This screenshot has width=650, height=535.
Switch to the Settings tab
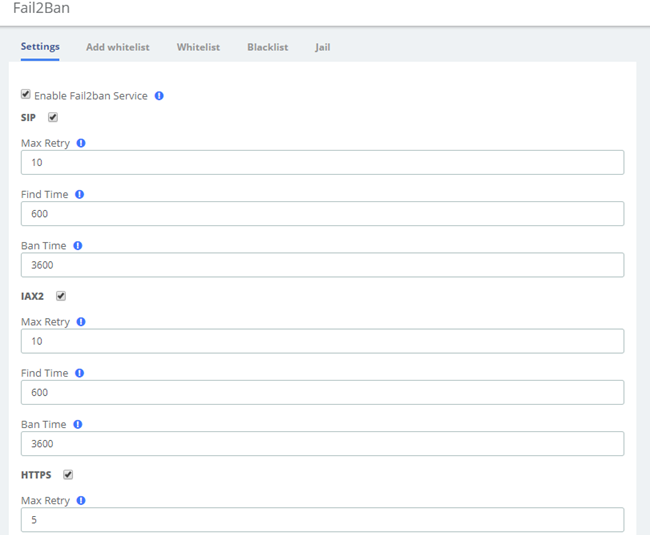click(x=40, y=46)
